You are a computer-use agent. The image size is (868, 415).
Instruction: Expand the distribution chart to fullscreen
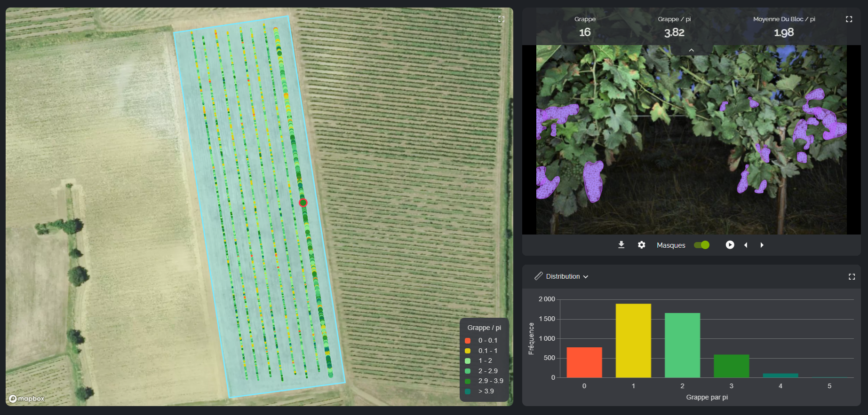[x=852, y=277]
